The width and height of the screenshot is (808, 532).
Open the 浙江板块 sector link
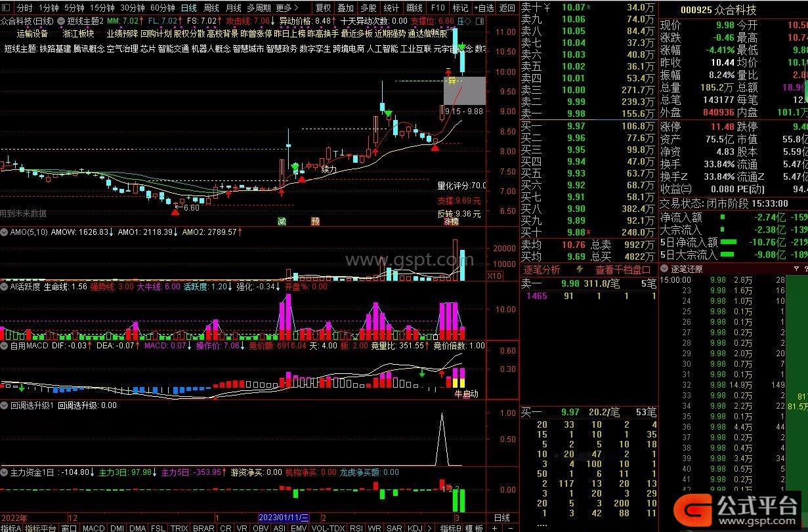coord(78,33)
